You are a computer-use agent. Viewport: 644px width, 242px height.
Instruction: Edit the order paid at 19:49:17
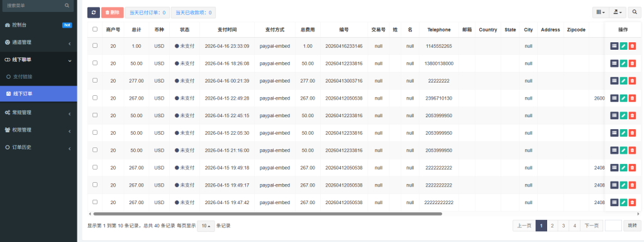point(623,185)
